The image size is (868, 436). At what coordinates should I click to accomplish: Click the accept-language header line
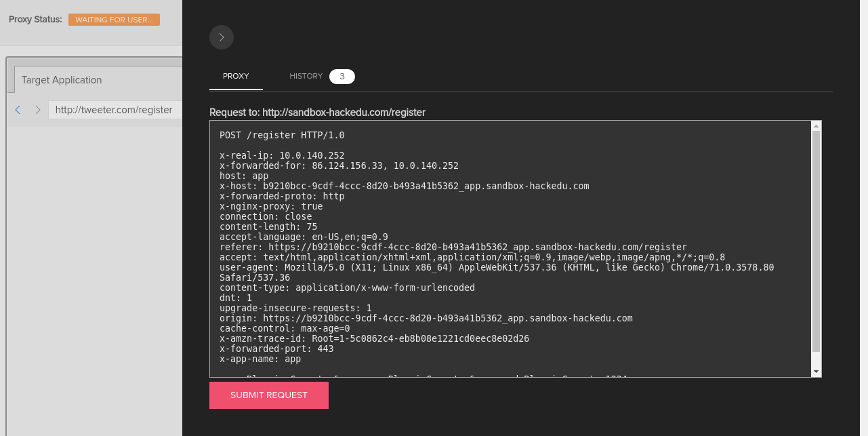pos(304,237)
